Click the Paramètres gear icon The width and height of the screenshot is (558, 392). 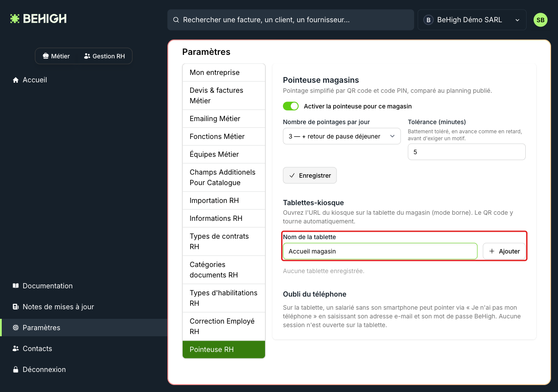pyautogui.click(x=16, y=328)
